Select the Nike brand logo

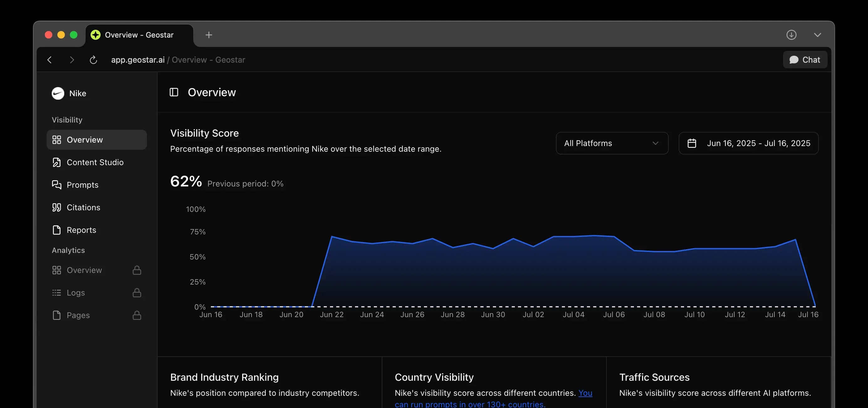tap(58, 93)
